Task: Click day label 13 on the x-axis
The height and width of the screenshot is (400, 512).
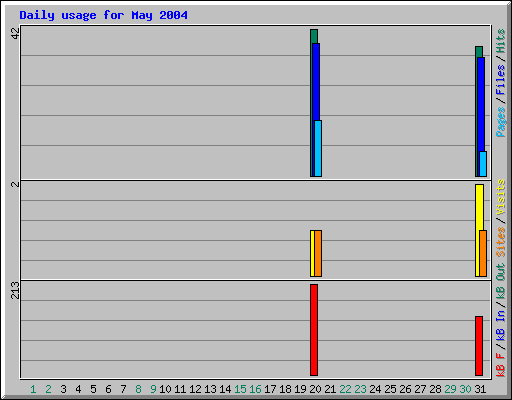Action: tap(210, 389)
